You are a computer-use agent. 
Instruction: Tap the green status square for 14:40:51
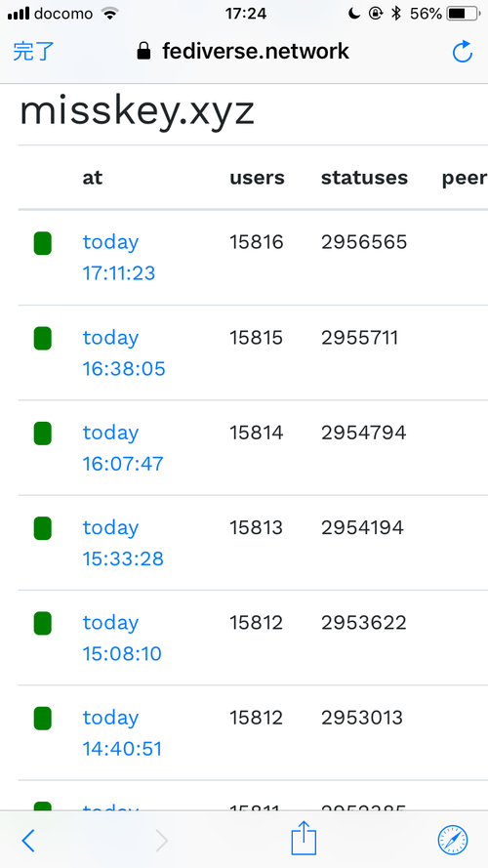point(43,719)
